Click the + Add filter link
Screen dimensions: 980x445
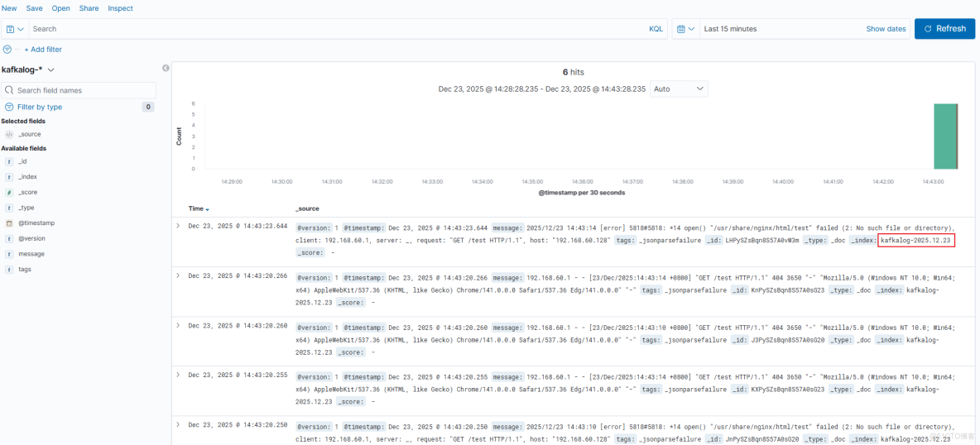pyautogui.click(x=43, y=50)
